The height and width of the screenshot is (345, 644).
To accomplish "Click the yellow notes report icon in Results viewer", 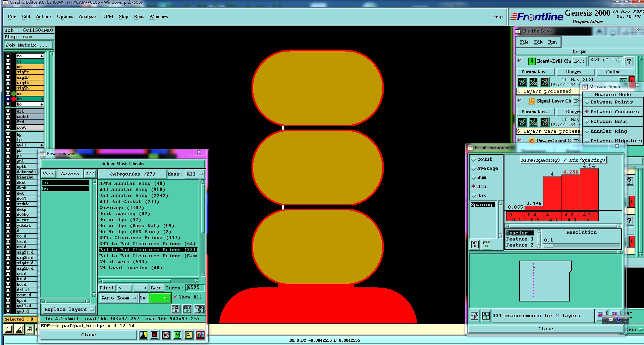I will 189,335.
